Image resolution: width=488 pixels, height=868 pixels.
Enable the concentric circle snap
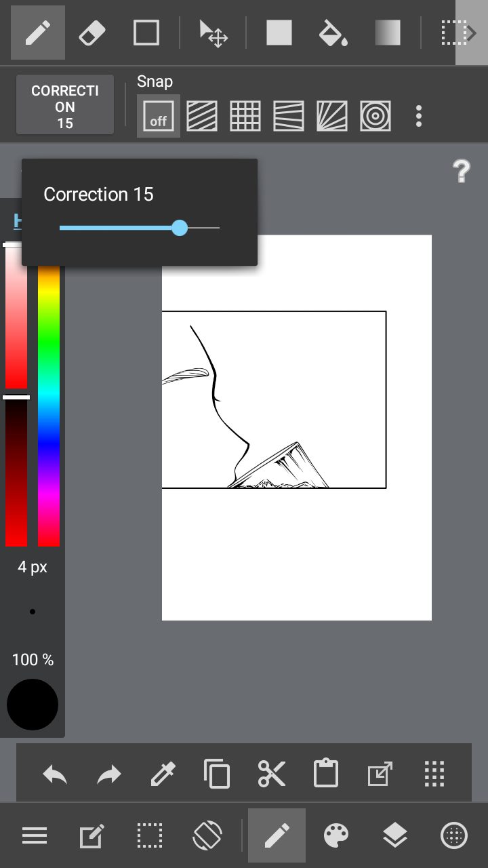(x=375, y=116)
